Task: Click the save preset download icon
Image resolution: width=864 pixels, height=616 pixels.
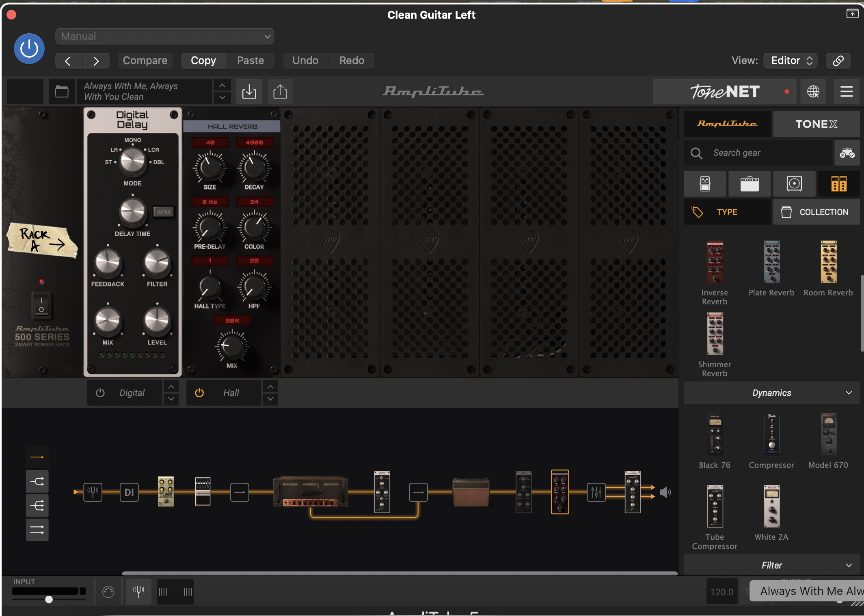Action: coord(249,91)
